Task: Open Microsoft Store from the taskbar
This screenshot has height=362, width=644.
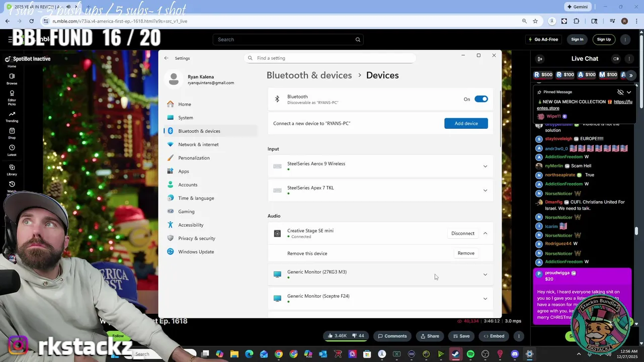Action: 367,354
